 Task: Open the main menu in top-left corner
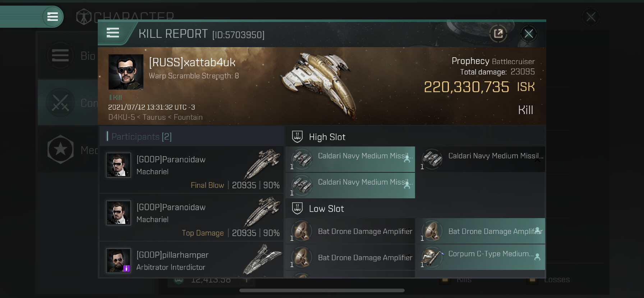pyautogui.click(x=52, y=17)
